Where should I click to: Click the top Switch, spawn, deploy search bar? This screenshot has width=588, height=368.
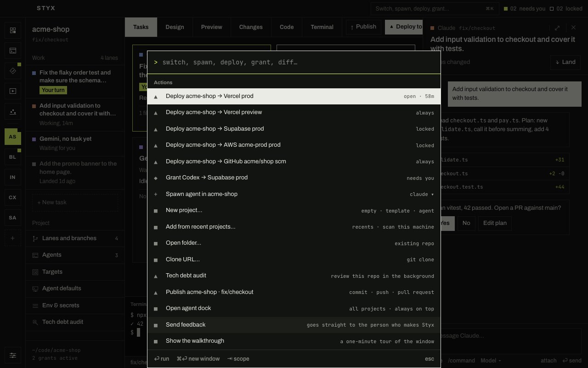click(435, 9)
